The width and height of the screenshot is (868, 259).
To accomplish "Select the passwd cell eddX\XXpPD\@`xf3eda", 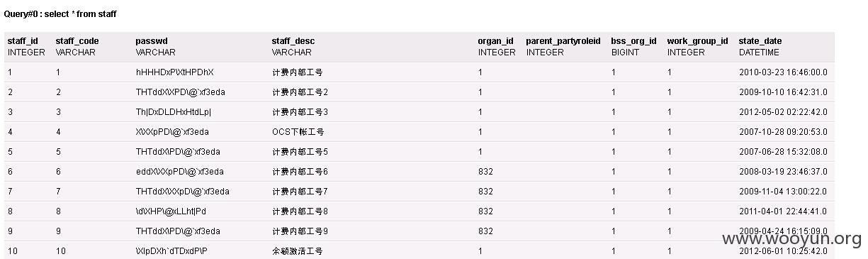I will [180, 172].
